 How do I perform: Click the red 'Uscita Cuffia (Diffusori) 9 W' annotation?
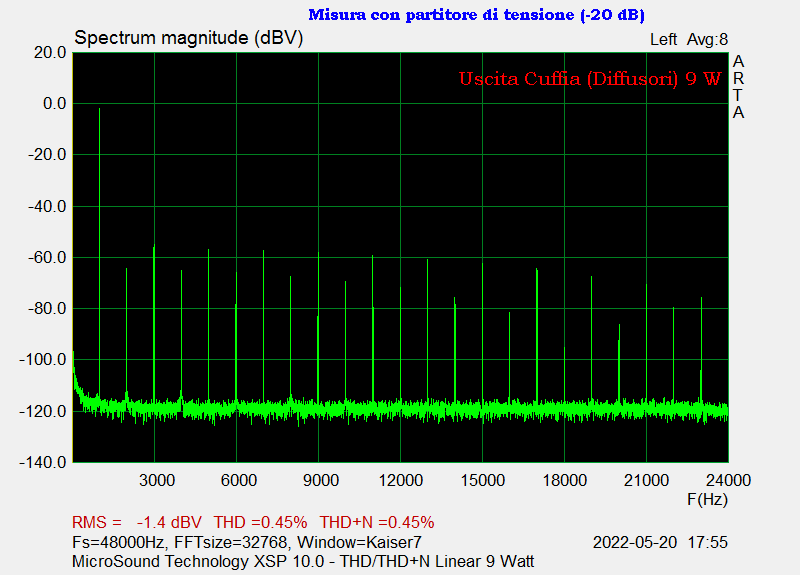pos(590,79)
